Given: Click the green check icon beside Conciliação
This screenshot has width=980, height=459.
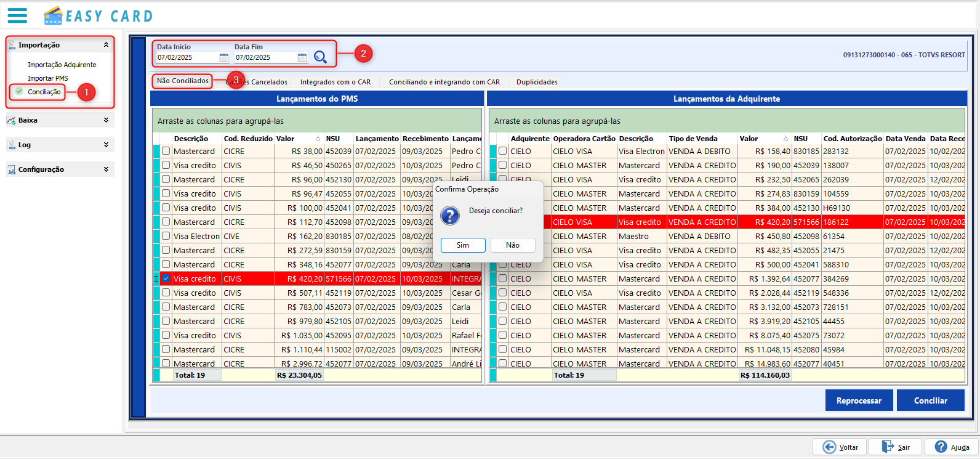Looking at the screenshot, I should [19, 92].
